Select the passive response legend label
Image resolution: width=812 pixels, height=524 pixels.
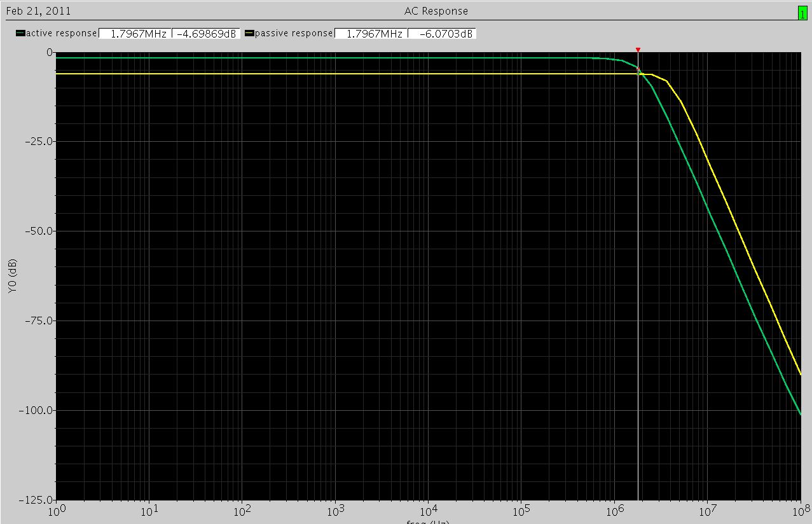click(x=293, y=33)
